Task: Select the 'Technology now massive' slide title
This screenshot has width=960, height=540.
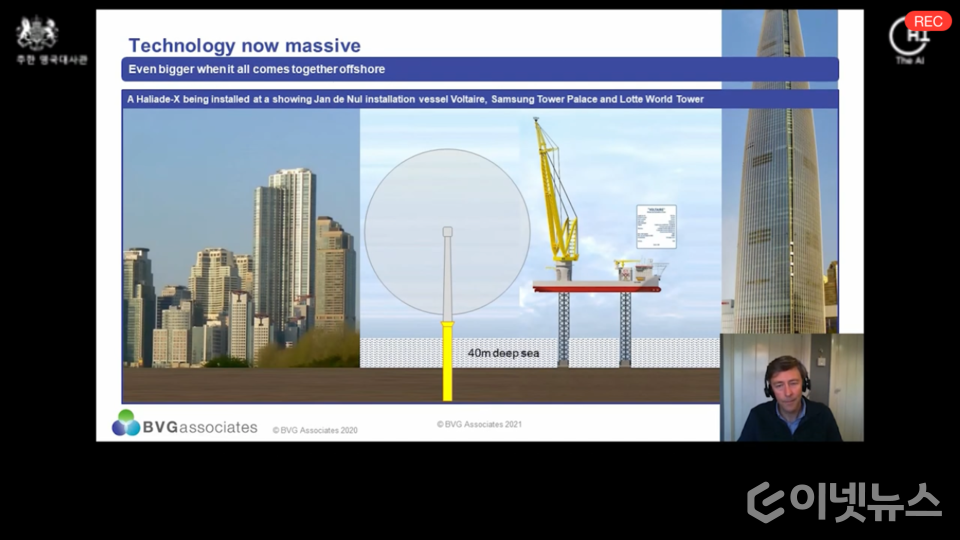Action: pos(244,45)
